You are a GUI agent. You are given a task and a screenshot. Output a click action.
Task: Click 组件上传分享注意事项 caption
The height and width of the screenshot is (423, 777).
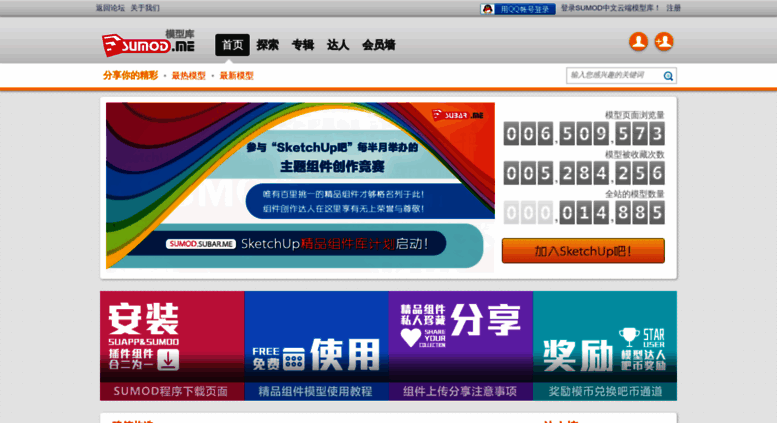[460, 391]
